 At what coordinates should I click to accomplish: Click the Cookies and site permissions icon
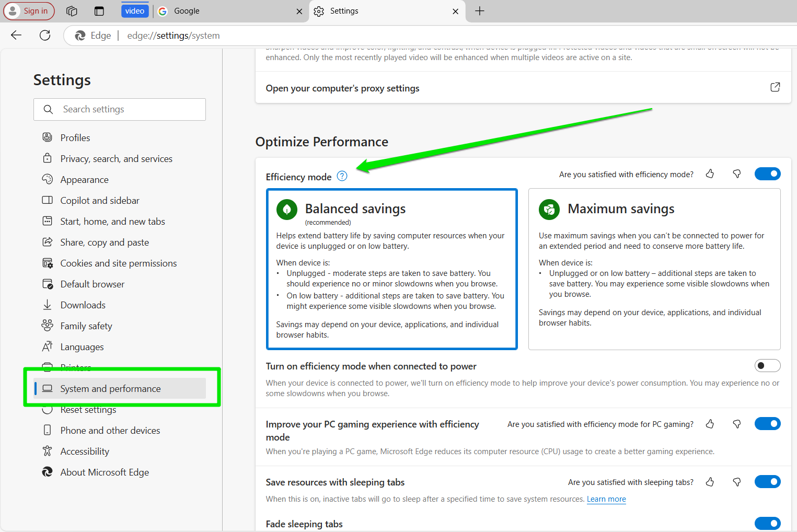coord(47,263)
